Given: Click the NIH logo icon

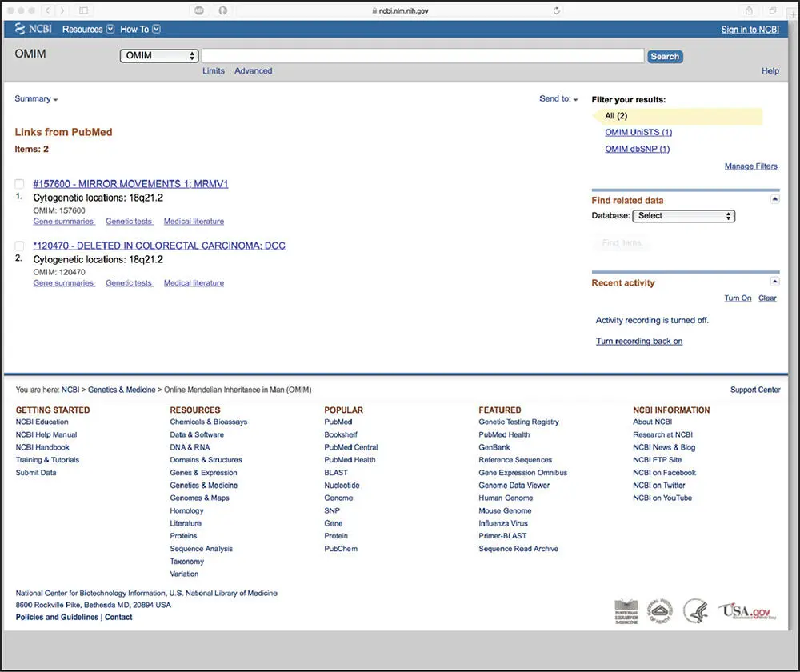Looking at the screenshot, I should 660,610.
